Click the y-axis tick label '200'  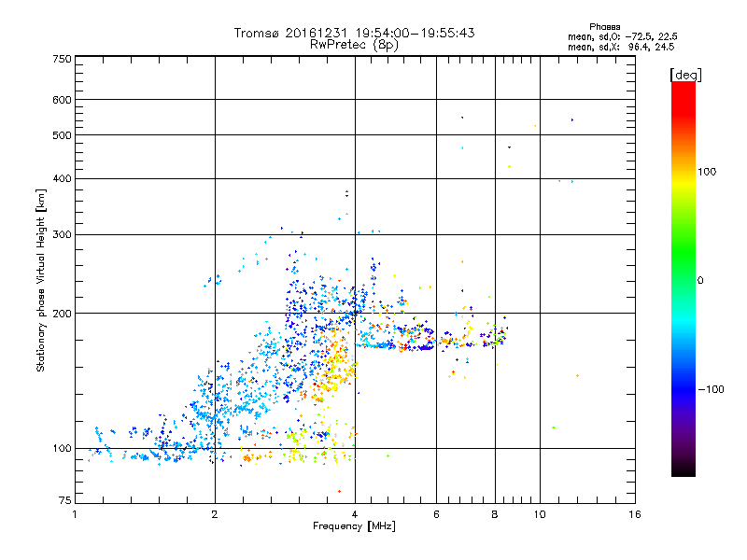(63, 314)
